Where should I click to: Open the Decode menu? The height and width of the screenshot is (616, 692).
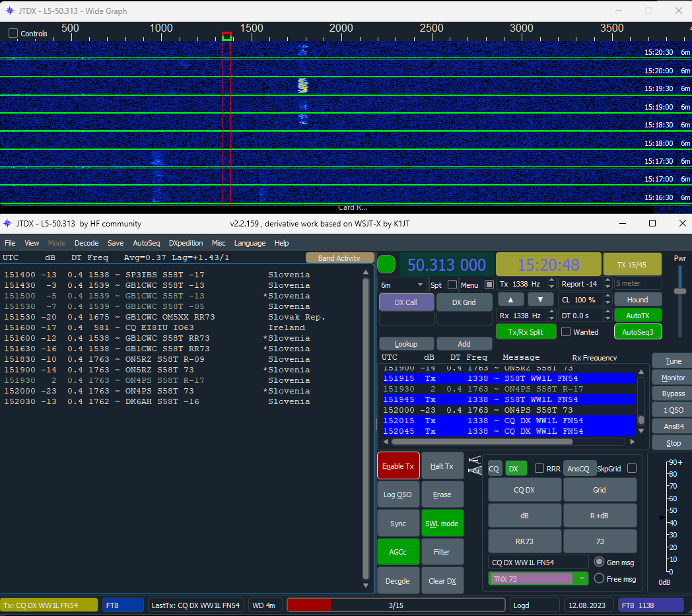pos(86,243)
